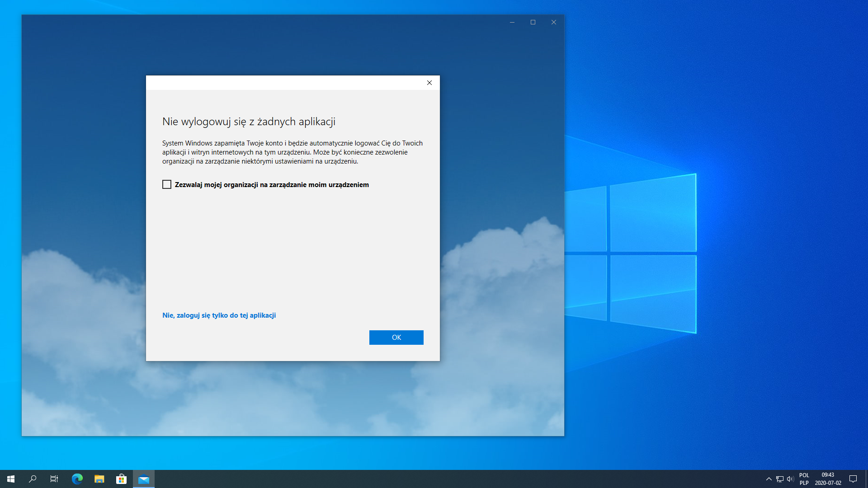Open the Windows Start menu
Image resolution: width=868 pixels, height=488 pixels.
pyautogui.click(x=11, y=479)
